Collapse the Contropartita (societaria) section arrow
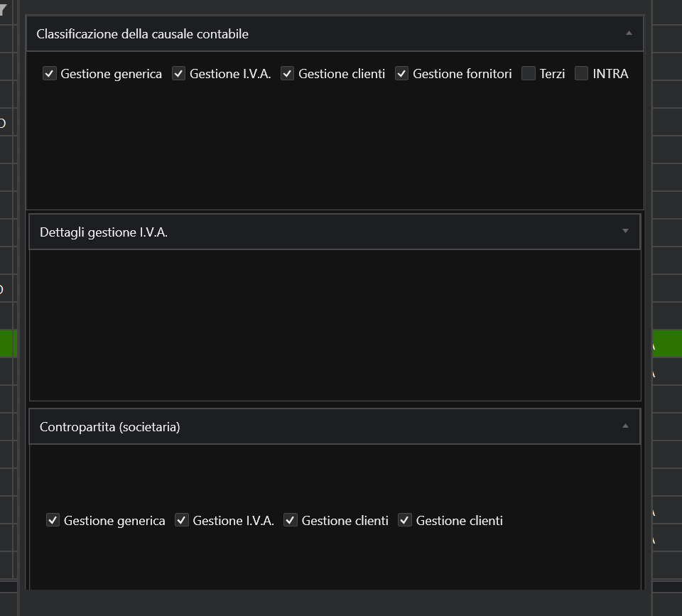This screenshot has width=682, height=616. point(625,426)
